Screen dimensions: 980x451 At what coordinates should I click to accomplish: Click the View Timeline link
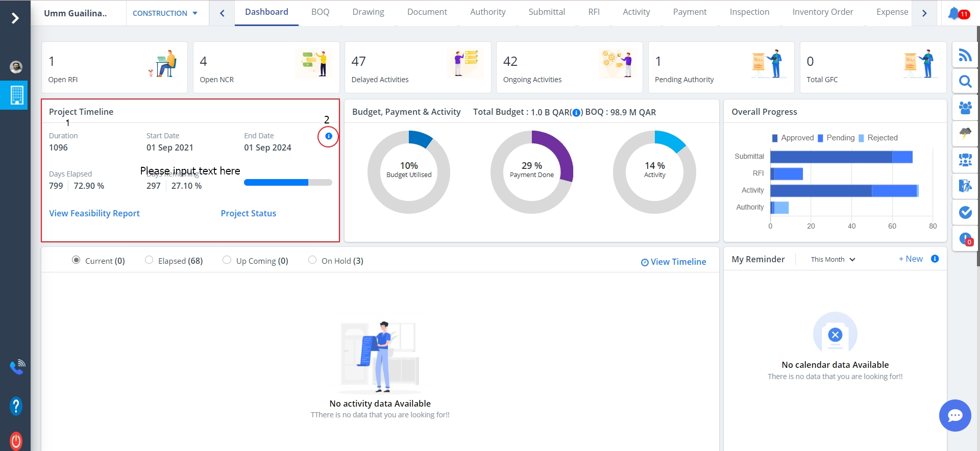point(674,262)
